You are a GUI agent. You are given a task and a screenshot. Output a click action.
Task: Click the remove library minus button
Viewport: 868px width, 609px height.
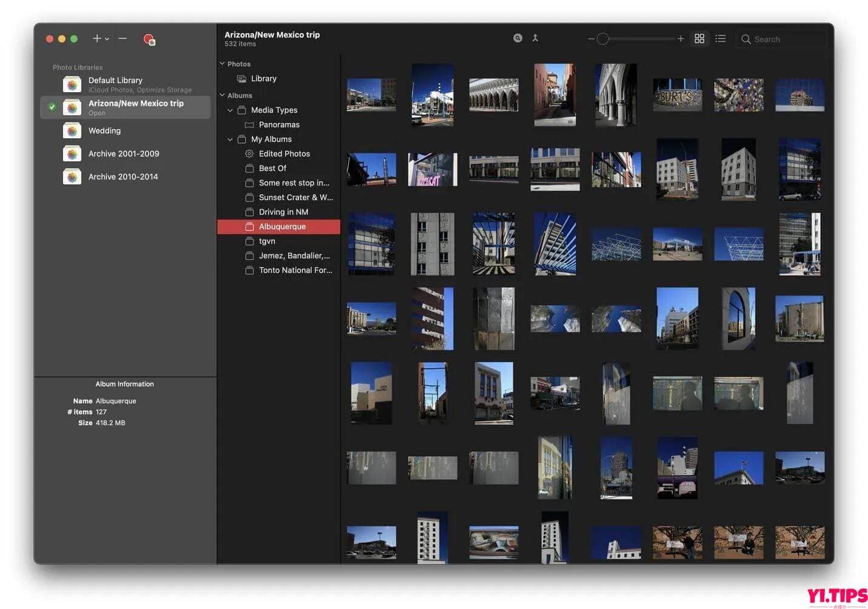click(x=122, y=38)
